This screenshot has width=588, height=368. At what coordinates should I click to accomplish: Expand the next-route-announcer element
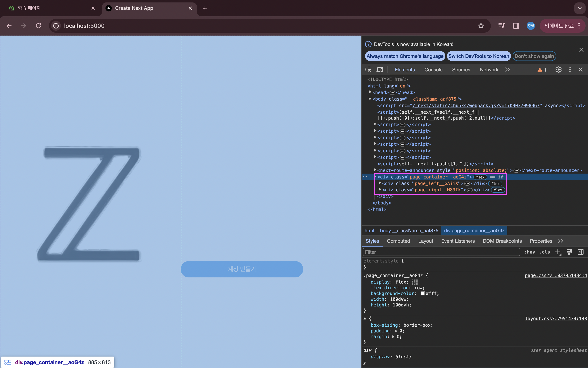click(x=375, y=170)
